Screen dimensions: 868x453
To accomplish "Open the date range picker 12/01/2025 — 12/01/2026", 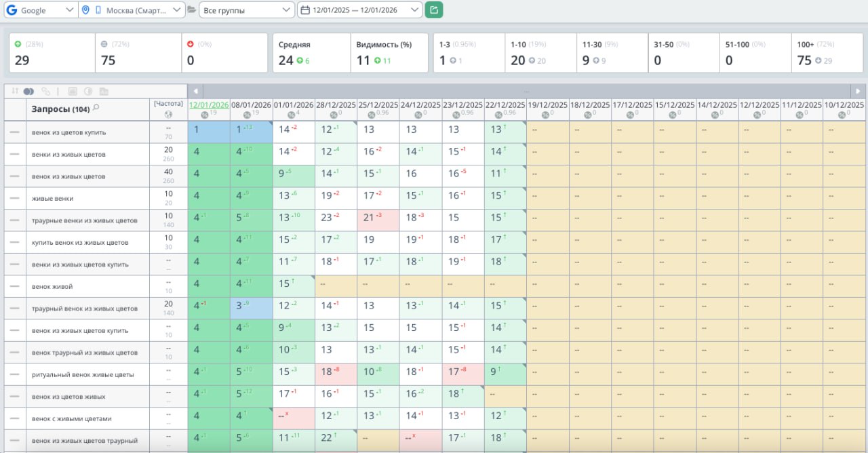I will click(360, 10).
